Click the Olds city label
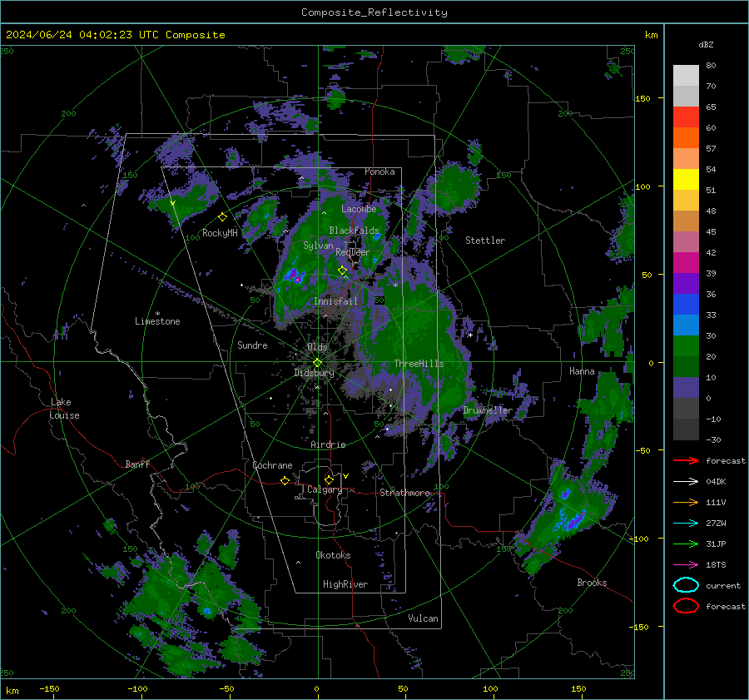Viewport: 749px width, 700px height. [x=317, y=347]
